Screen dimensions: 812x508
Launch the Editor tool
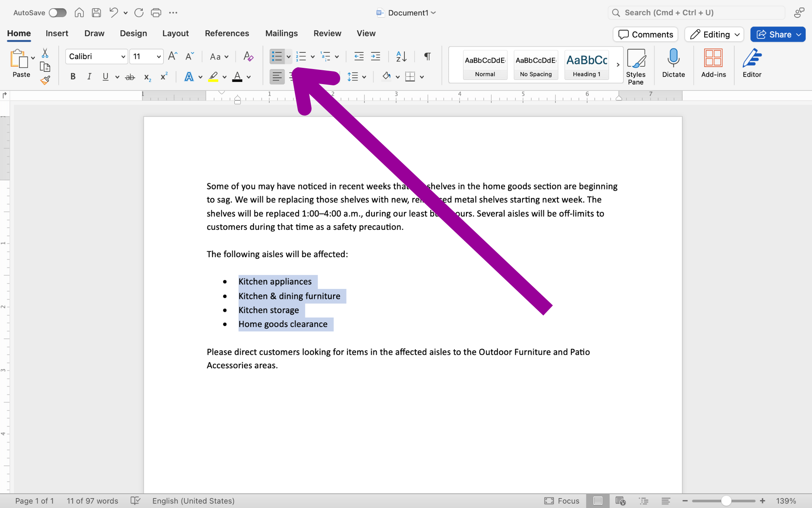pyautogui.click(x=752, y=63)
